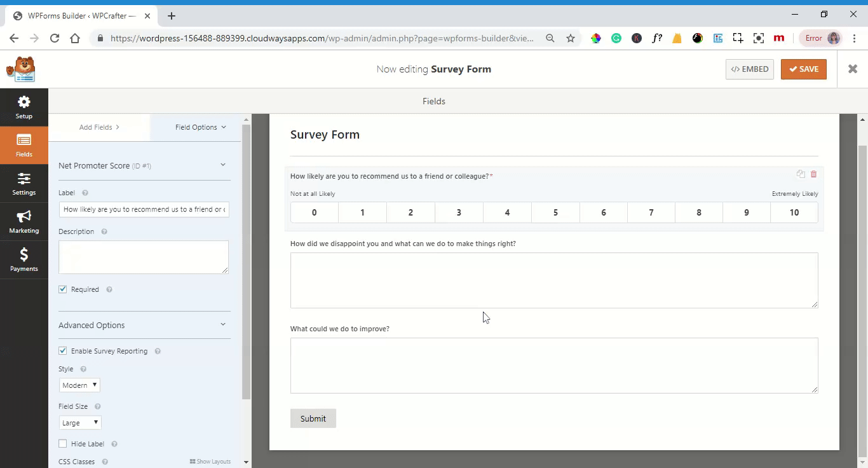Screen dimensions: 868x468
Task: Enable the Hide Label checkbox
Action: [62, 444]
